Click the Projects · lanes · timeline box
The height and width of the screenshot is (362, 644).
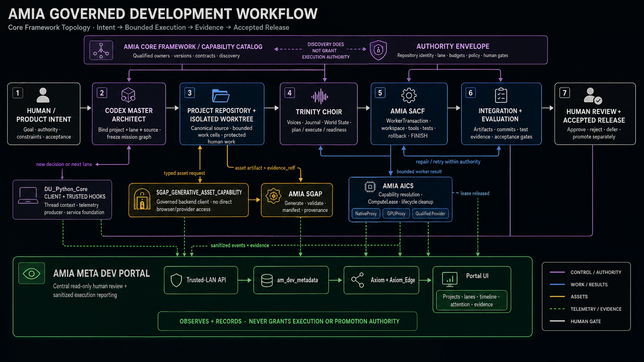(471, 300)
